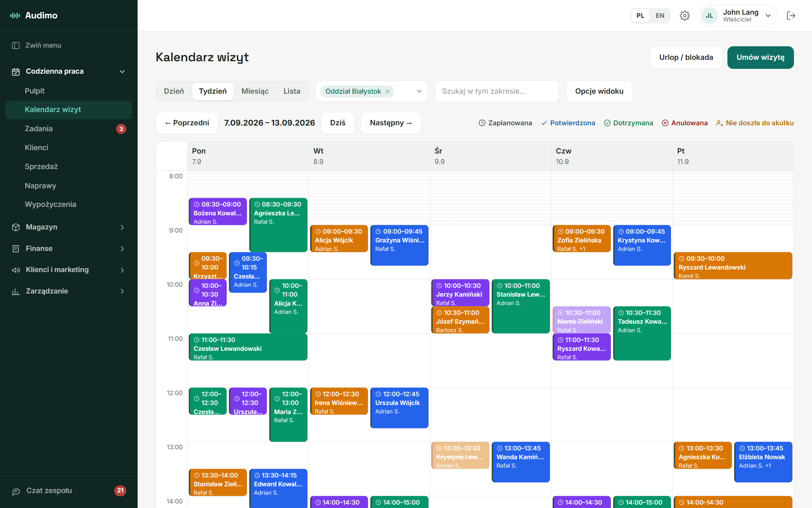Expand the Finanse section
Image resolution: width=812 pixels, height=508 pixels.
(122, 249)
